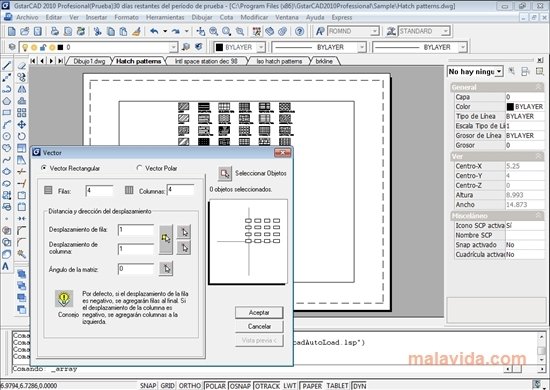Click the Print icon in toolbar
Viewport: 550px width, 390px height.
pyautogui.click(x=55, y=32)
